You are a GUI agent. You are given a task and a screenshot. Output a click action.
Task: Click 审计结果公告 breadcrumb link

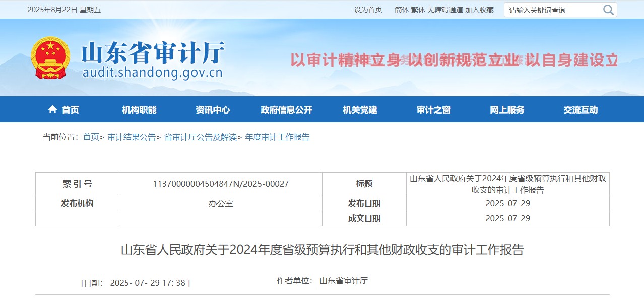(132, 137)
